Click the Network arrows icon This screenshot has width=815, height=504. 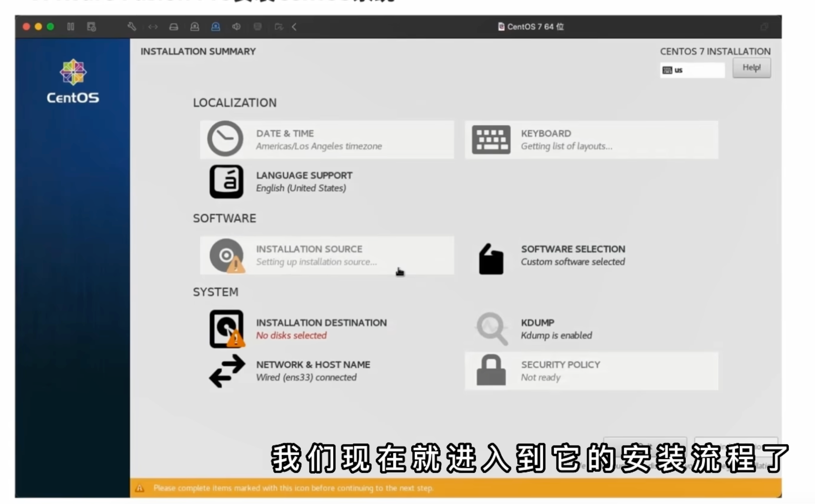[227, 371]
